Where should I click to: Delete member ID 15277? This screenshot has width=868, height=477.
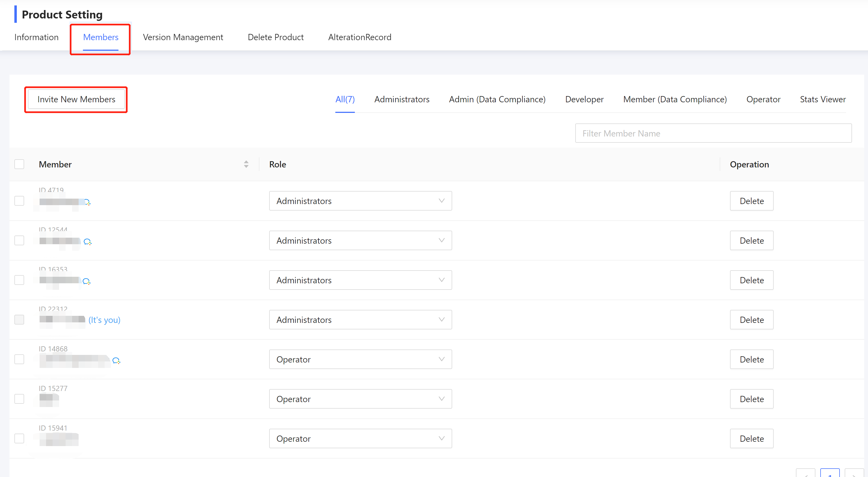[751, 399]
